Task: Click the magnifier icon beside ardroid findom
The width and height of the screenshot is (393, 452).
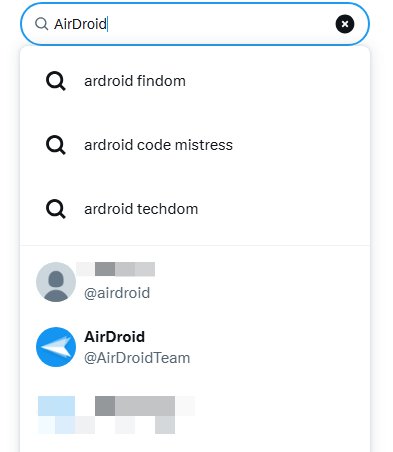Action: tap(56, 81)
